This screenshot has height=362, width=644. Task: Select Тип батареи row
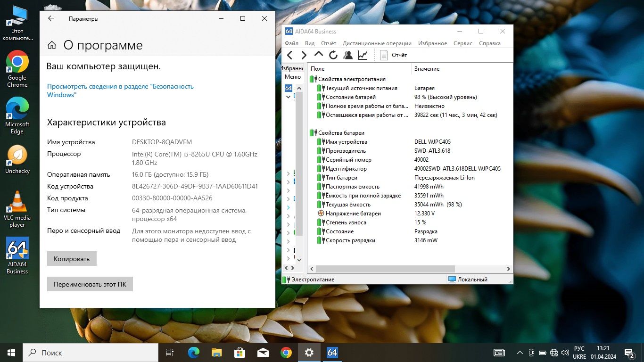(x=410, y=178)
